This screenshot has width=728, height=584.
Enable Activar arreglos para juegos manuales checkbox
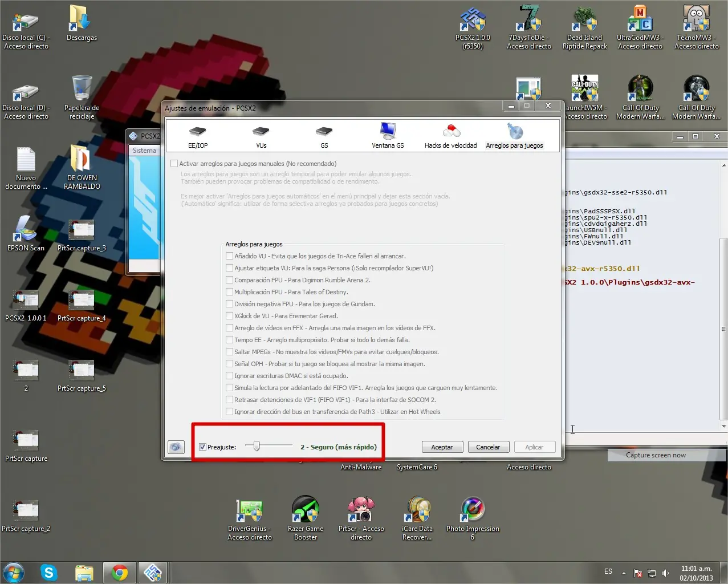(x=174, y=164)
